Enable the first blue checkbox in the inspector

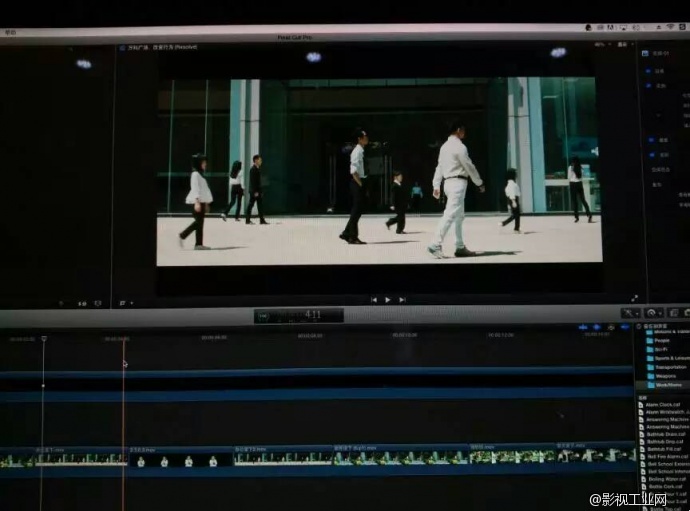(649, 71)
